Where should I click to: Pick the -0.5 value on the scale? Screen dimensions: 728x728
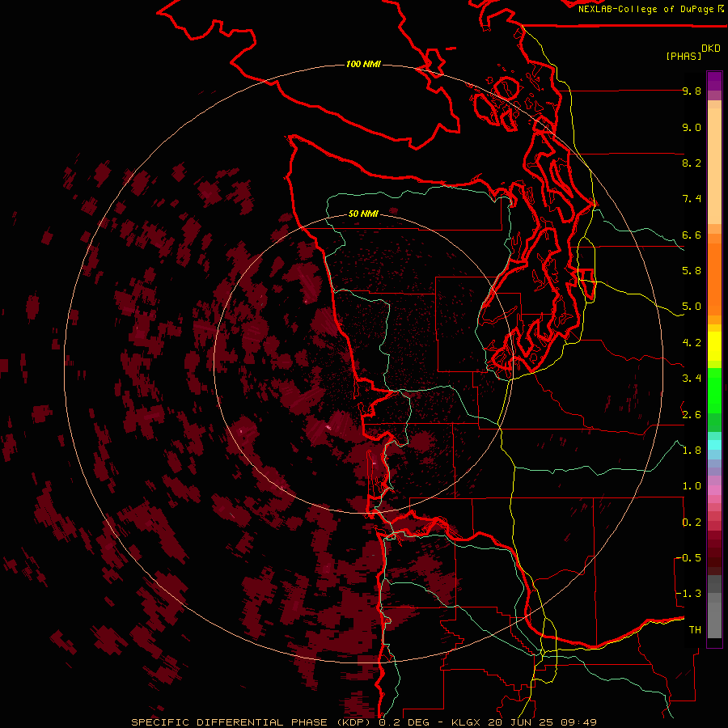688,558
